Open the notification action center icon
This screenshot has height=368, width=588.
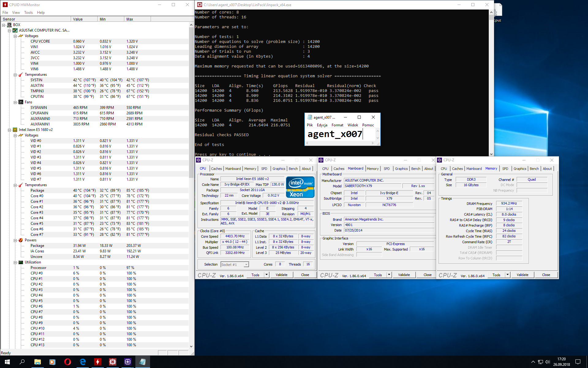click(x=578, y=362)
